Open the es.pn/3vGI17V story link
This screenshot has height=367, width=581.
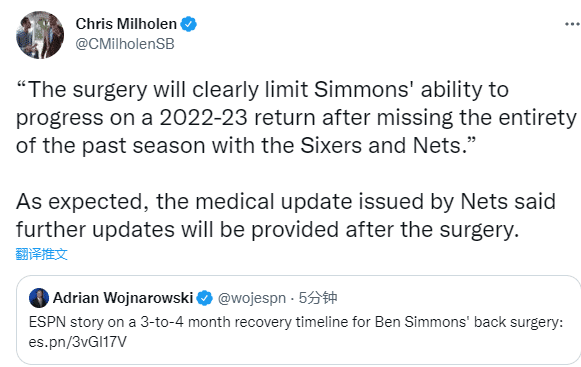click(78, 342)
